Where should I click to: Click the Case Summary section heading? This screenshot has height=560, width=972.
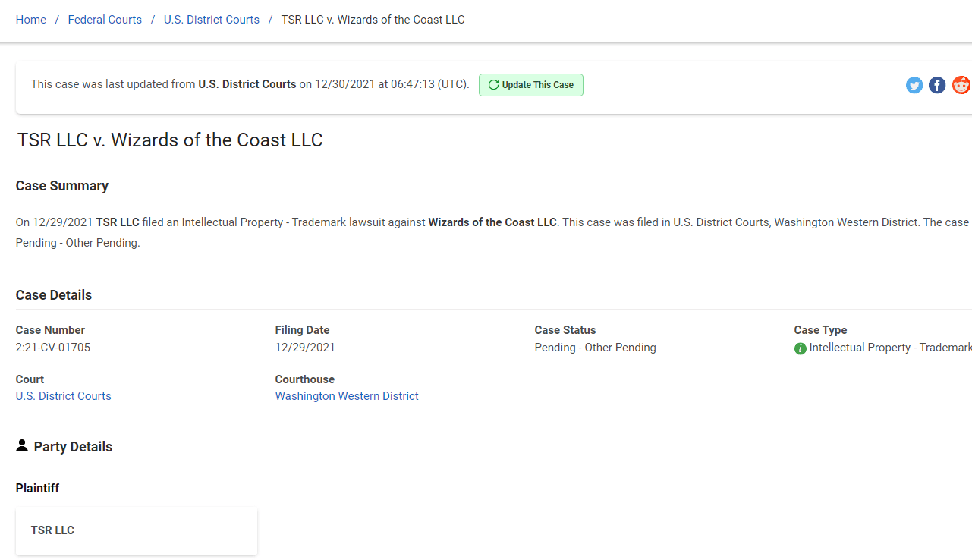62,186
